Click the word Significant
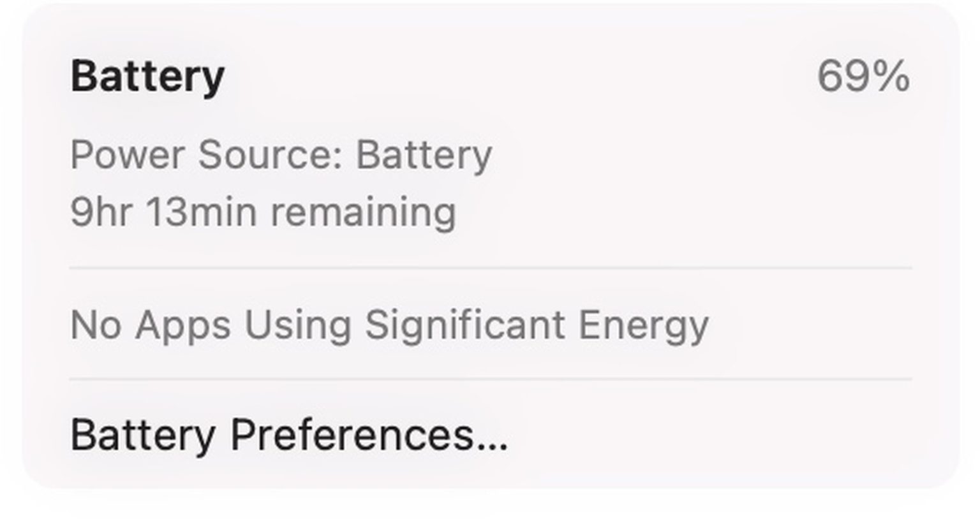980x519 pixels. click(x=465, y=325)
